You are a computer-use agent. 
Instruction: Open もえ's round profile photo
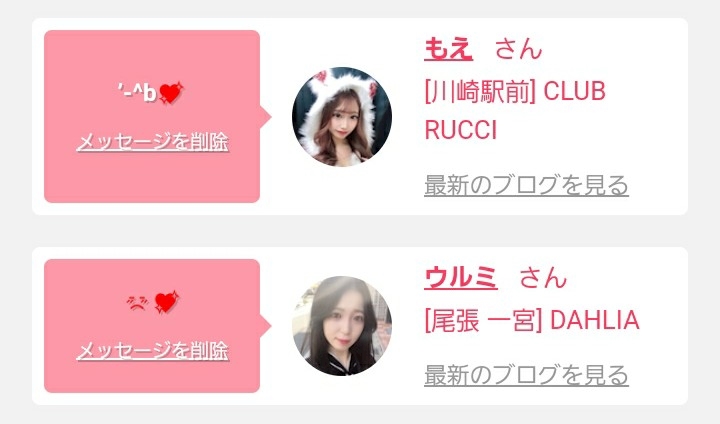342,117
